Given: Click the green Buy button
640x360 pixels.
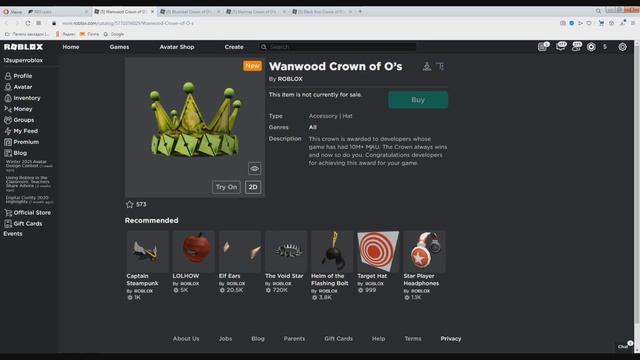Looking at the screenshot, I should coord(418,100).
